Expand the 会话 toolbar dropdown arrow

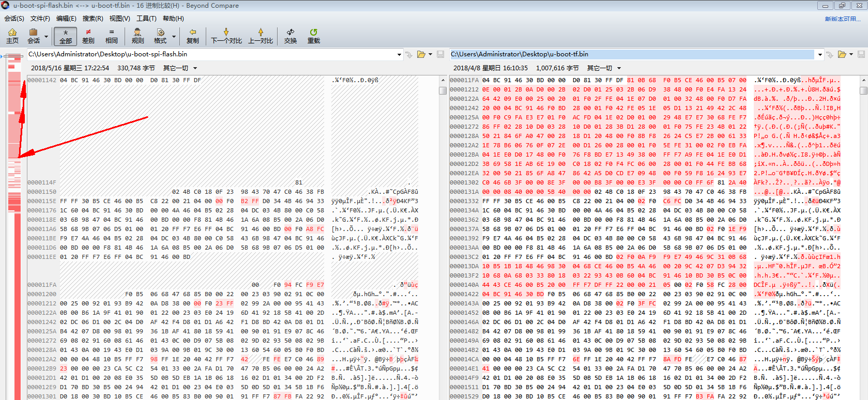tap(47, 37)
